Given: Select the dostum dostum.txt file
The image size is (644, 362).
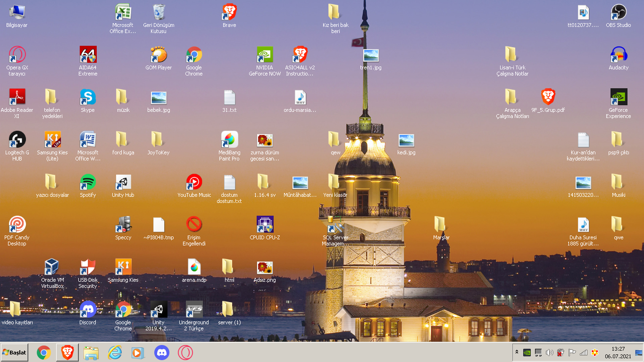Looking at the screenshot, I should click(229, 183).
